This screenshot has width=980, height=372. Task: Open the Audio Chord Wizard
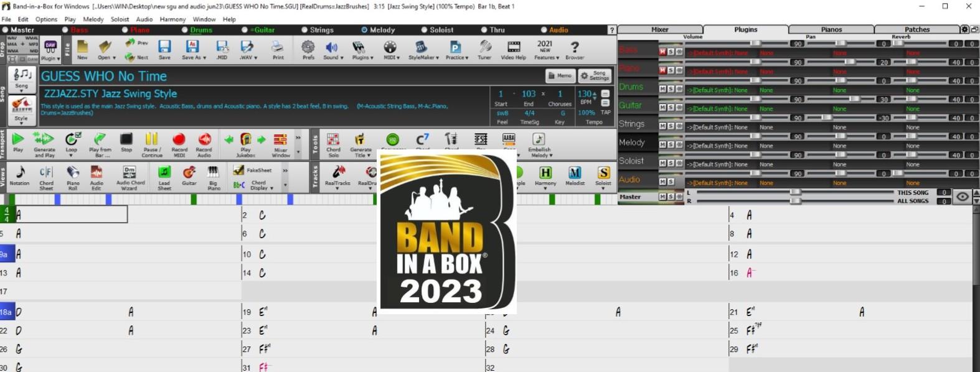pos(130,177)
